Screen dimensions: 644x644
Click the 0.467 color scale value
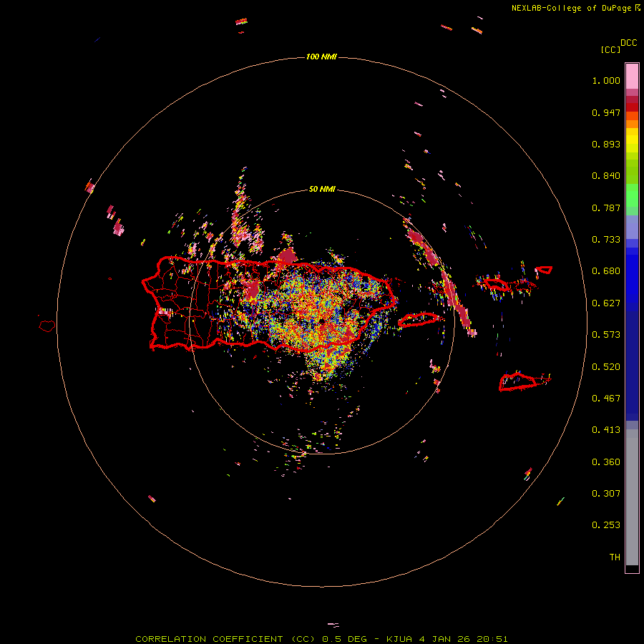click(606, 399)
